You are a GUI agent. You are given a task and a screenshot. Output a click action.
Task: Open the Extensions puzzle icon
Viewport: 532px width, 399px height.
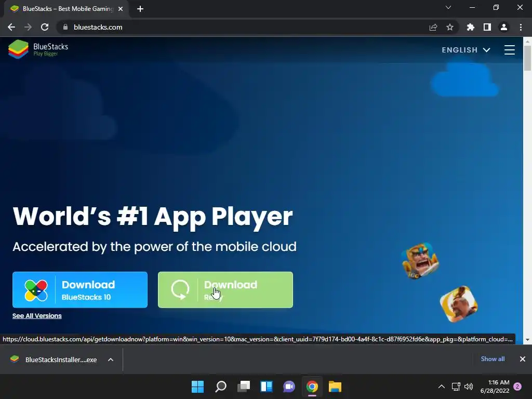471,27
